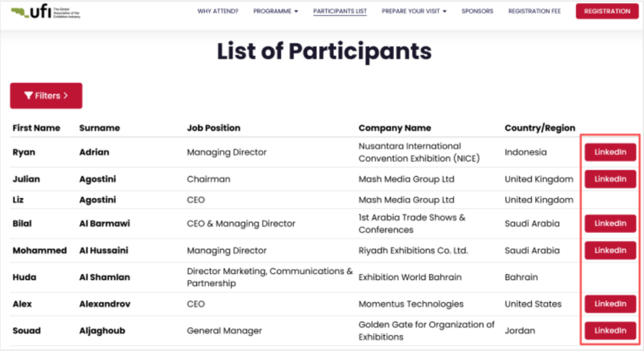Open Ryan Adrian's LinkedIn profile
The height and width of the screenshot is (351, 644).
pos(610,152)
